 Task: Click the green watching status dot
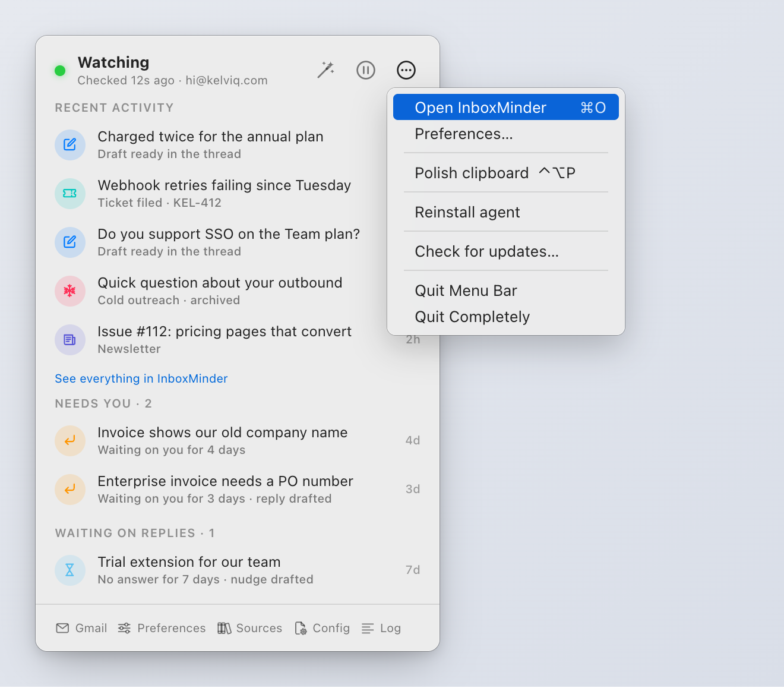tap(60, 71)
